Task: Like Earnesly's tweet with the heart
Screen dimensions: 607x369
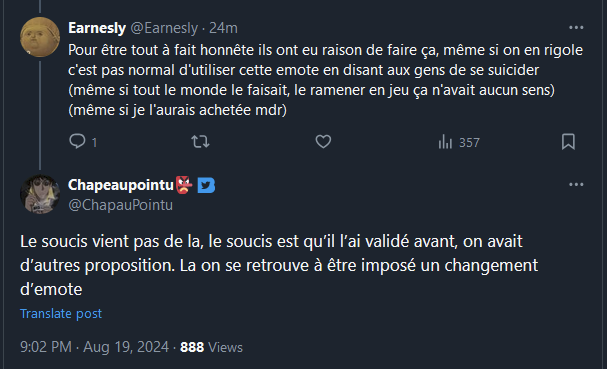Action: click(323, 142)
